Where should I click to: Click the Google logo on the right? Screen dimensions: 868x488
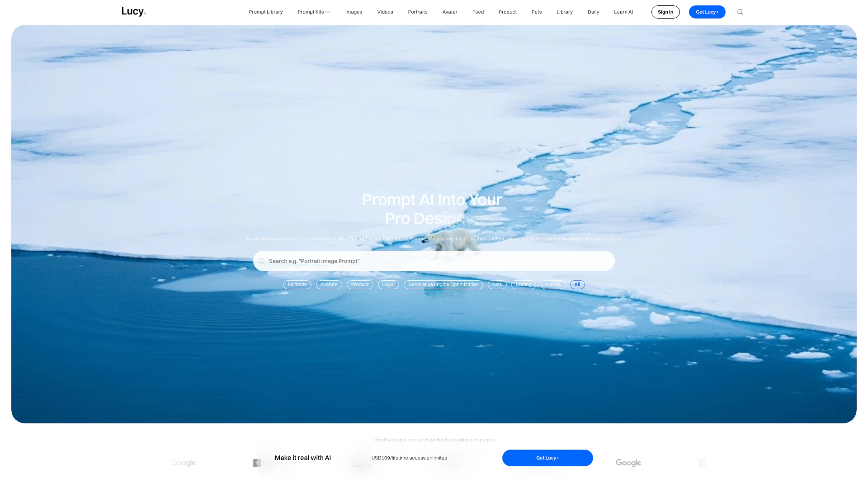[628, 463]
